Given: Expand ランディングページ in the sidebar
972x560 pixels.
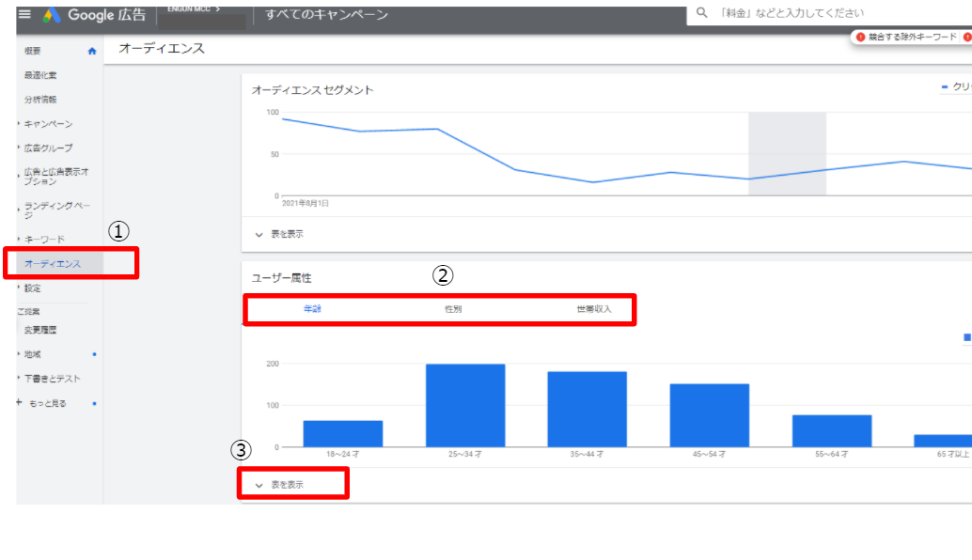Looking at the screenshot, I should [57, 210].
